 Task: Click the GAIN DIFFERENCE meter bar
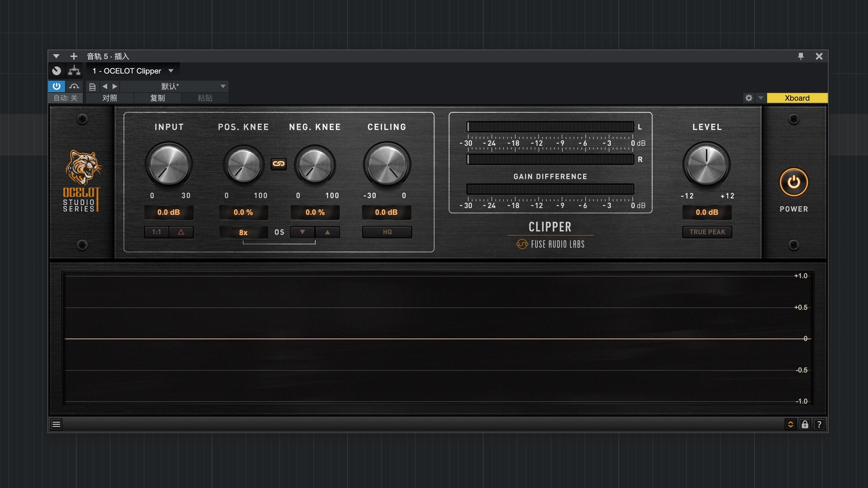550,189
